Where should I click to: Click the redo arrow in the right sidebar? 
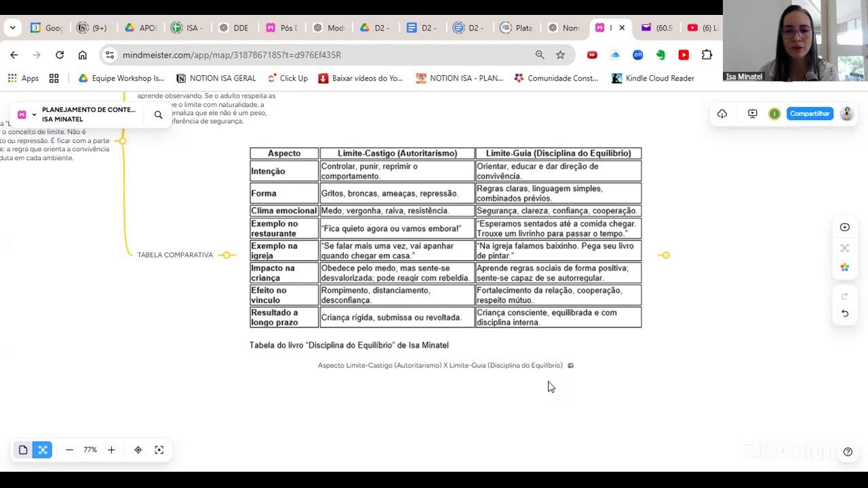coord(845,296)
